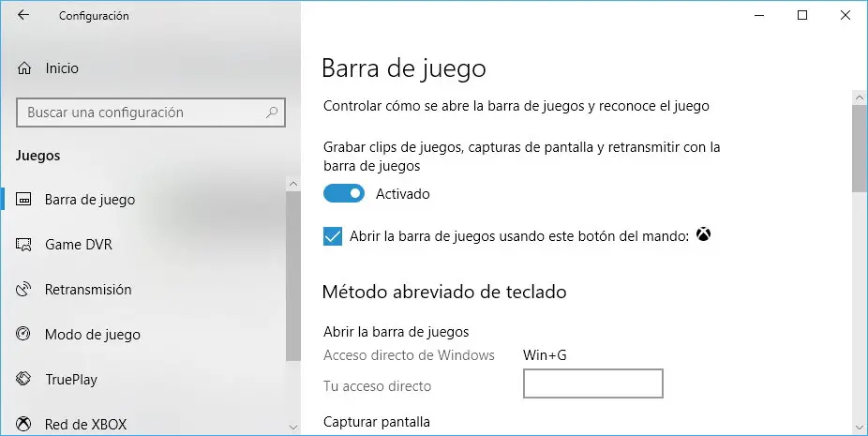Click the Red de XBOX icon
Screen dimensions: 868x436
coord(25,424)
